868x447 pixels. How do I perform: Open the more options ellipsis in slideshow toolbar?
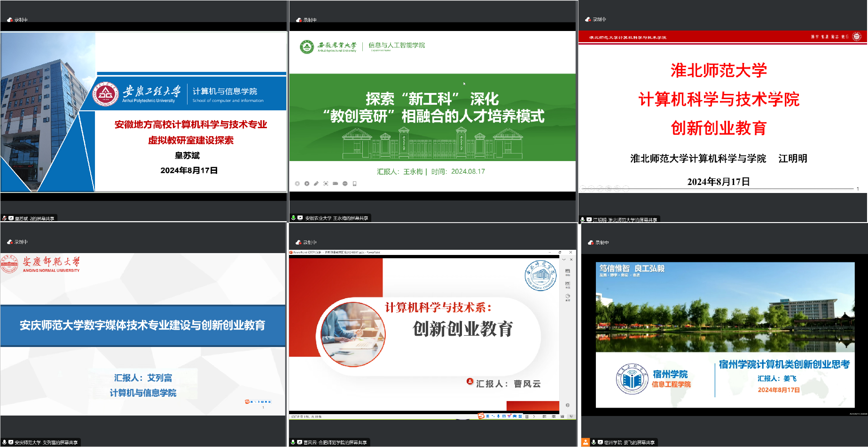point(345,184)
